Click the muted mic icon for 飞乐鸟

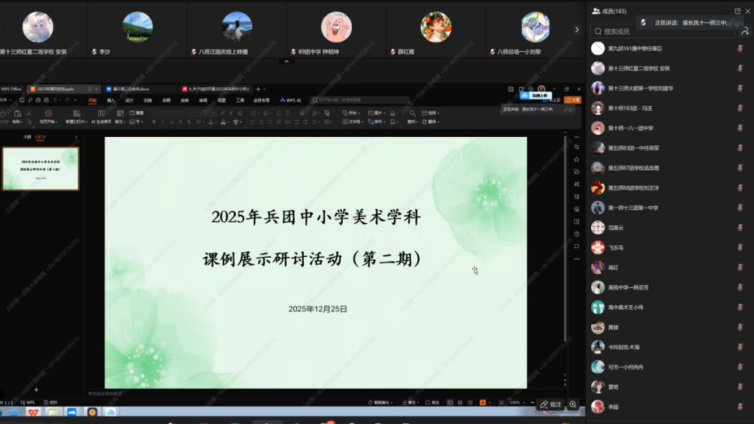point(740,248)
